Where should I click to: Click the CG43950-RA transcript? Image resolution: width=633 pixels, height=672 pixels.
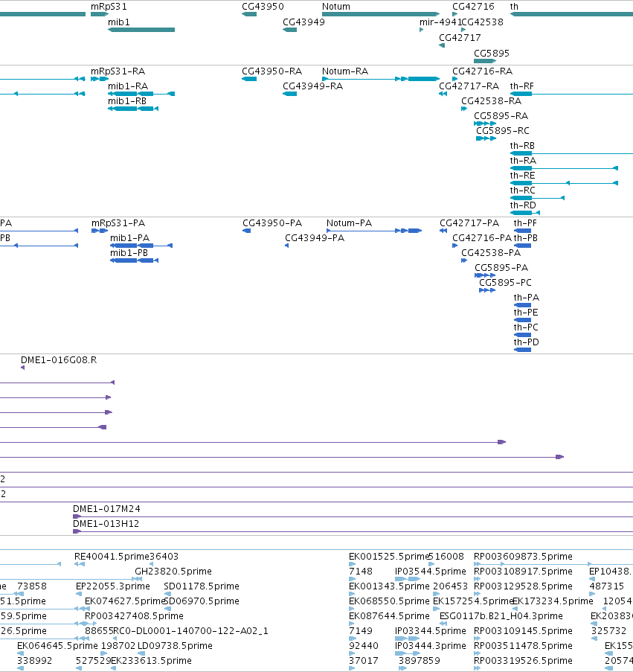[249, 79]
